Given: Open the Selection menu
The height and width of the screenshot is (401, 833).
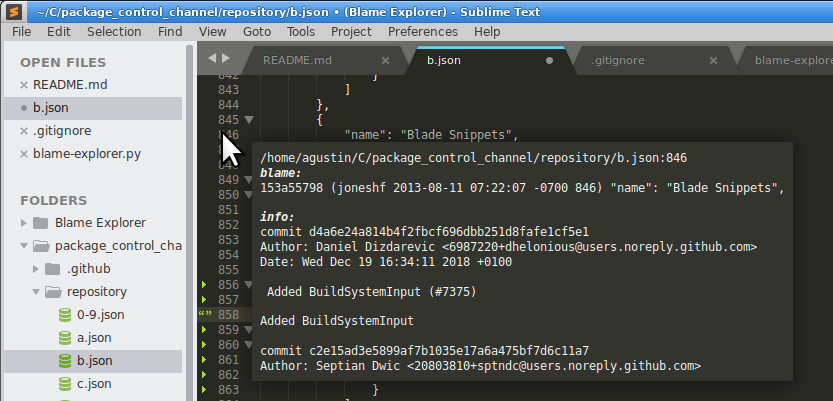Looking at the screenshot, I should [114, 32].
